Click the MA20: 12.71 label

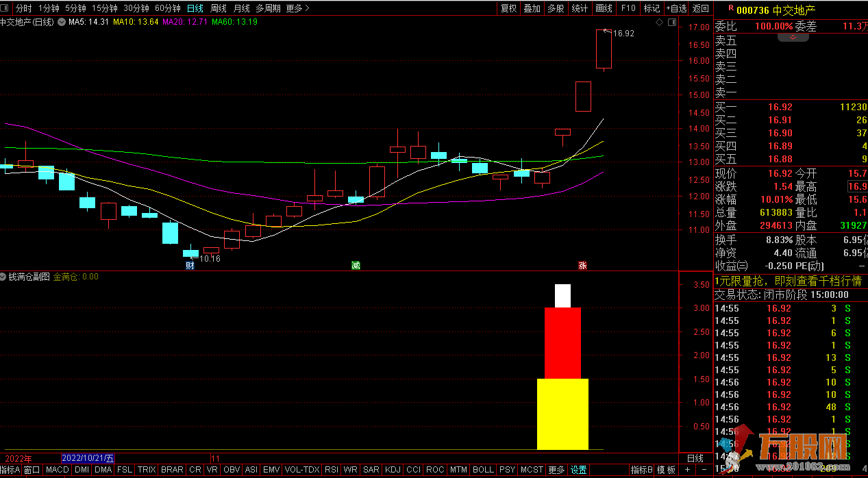point(186,22)
